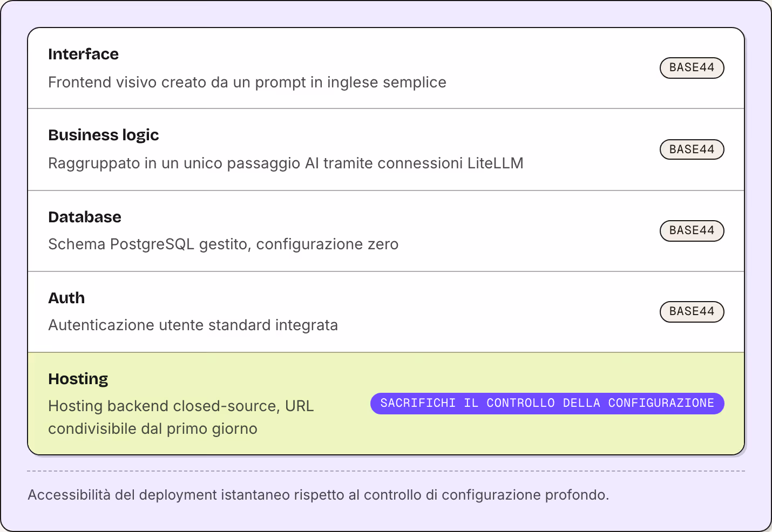Click the "Auth" heading
772x532 pixels.
point(66,298)
